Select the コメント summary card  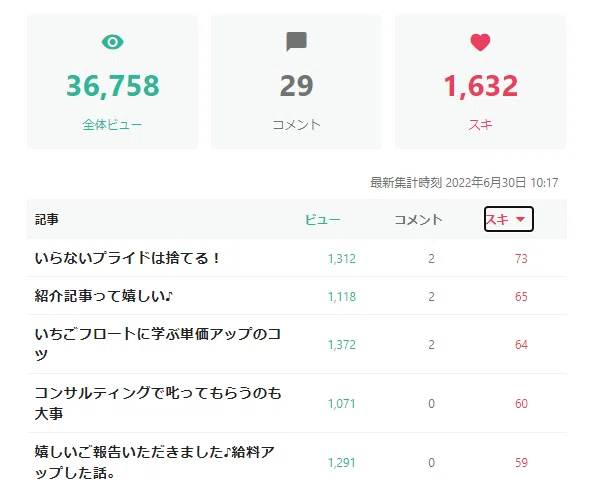pos(296,82)
